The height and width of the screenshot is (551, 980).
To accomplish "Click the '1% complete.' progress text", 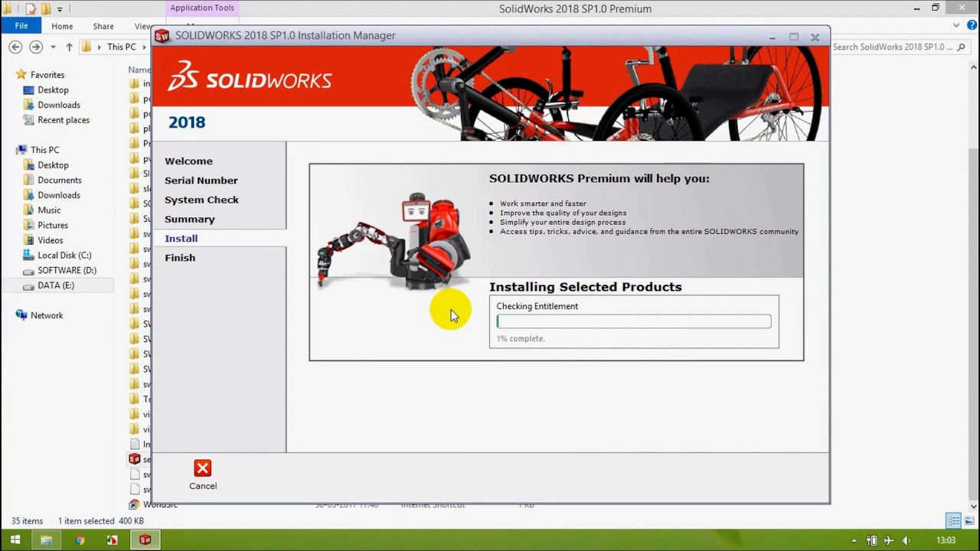I will [x=521, y=338].
